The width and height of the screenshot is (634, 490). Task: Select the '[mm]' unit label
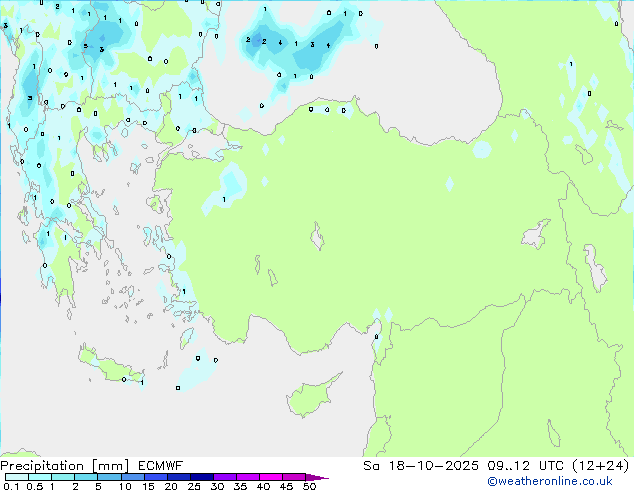(x=110, y=466)
